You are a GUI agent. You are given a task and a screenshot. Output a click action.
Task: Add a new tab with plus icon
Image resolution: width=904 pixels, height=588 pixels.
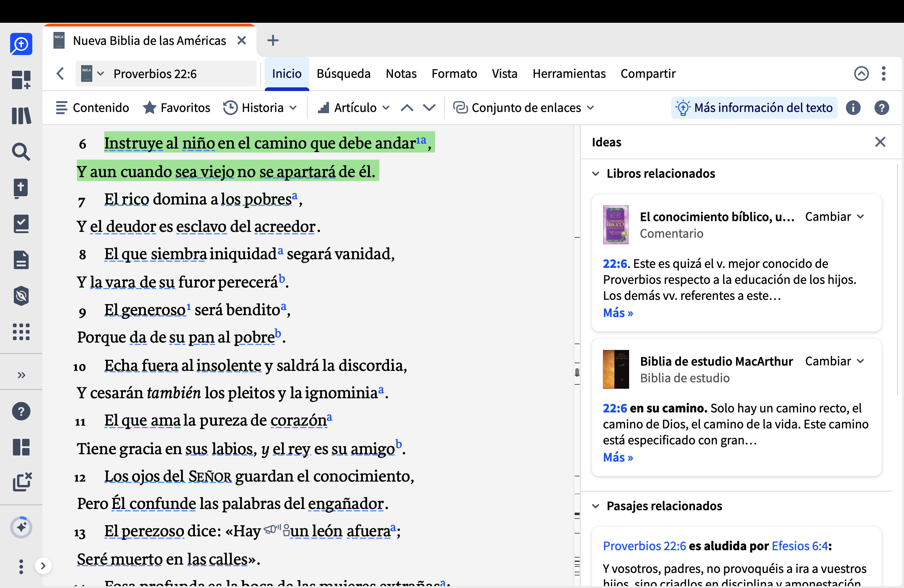[x=273, y=40]
